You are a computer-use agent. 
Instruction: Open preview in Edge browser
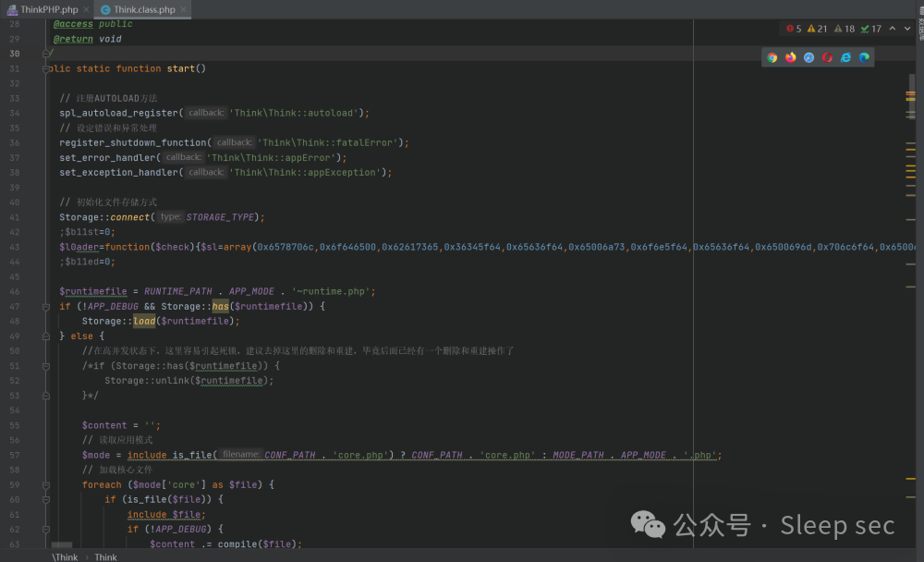pyautogui.click(x=864, y=57)
